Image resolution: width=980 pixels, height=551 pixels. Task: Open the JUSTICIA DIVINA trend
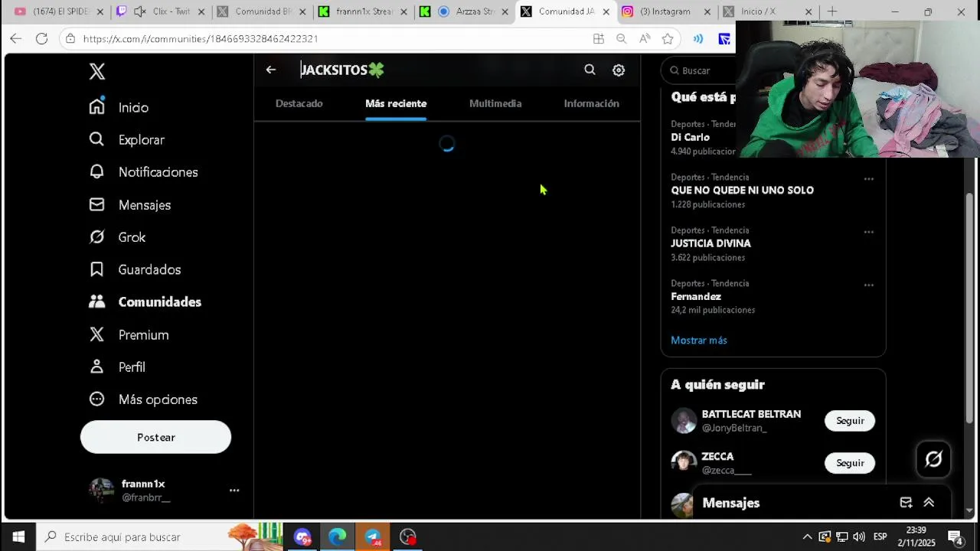point(710,243)
